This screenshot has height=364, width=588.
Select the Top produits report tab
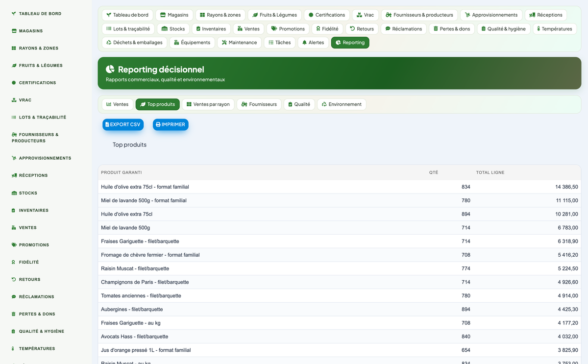click(158, 104)
